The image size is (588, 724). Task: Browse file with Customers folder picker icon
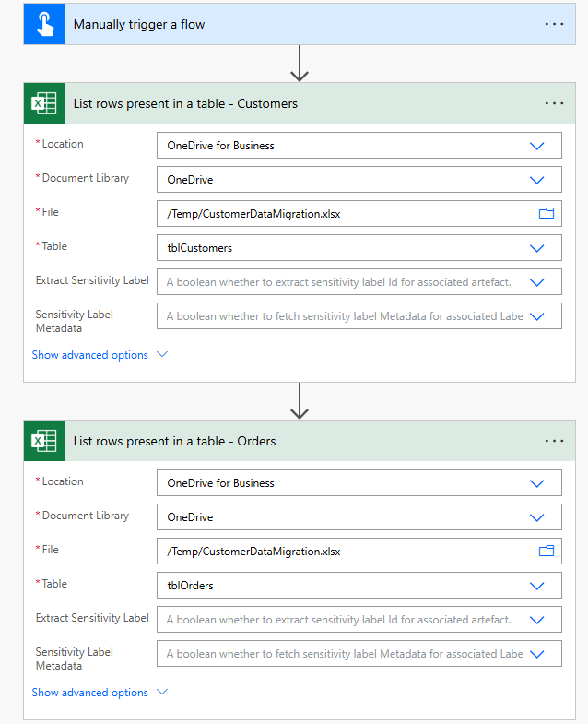click(547, 213)
